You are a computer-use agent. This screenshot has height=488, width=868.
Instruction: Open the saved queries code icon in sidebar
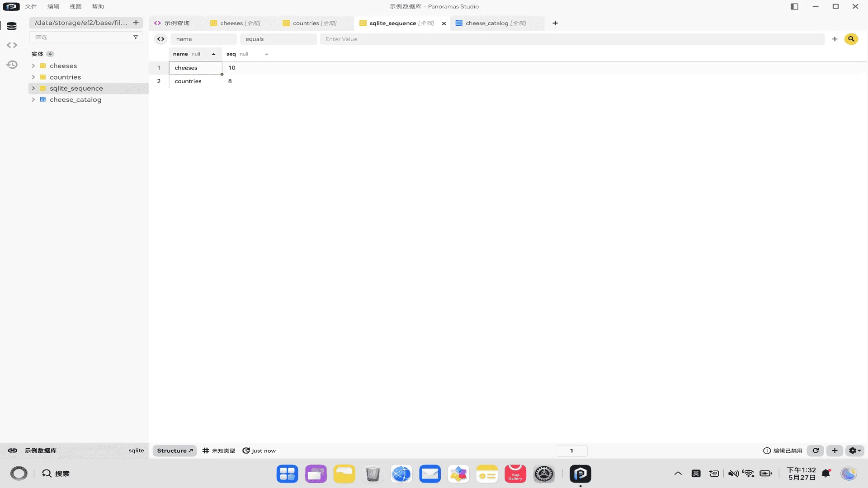[x=12, y=45]
